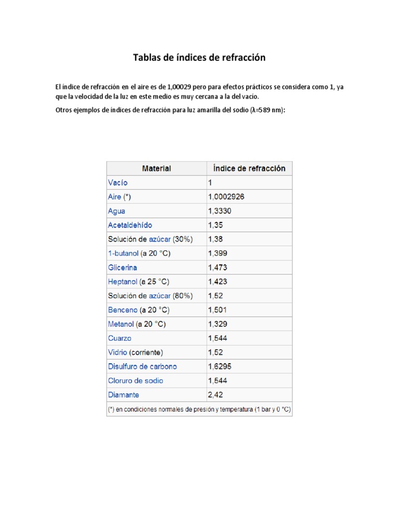Click the value 2,42

(x=216, y=395)
